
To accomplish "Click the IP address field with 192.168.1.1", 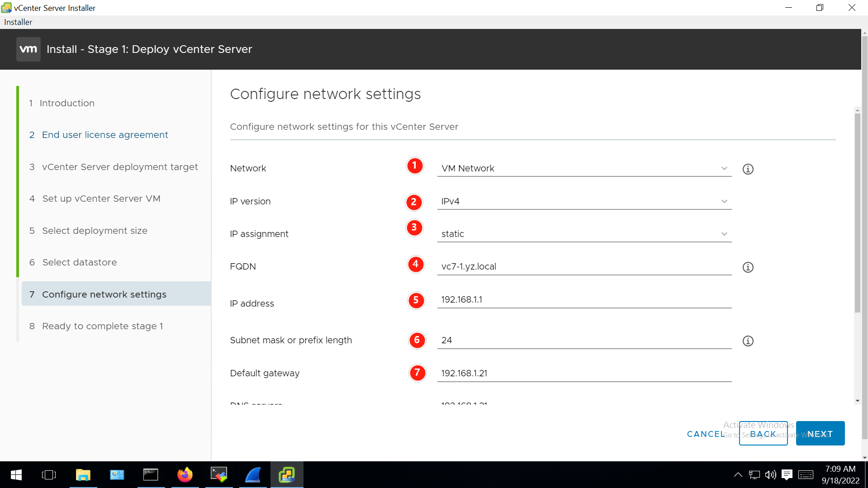I will click(584, 299).
